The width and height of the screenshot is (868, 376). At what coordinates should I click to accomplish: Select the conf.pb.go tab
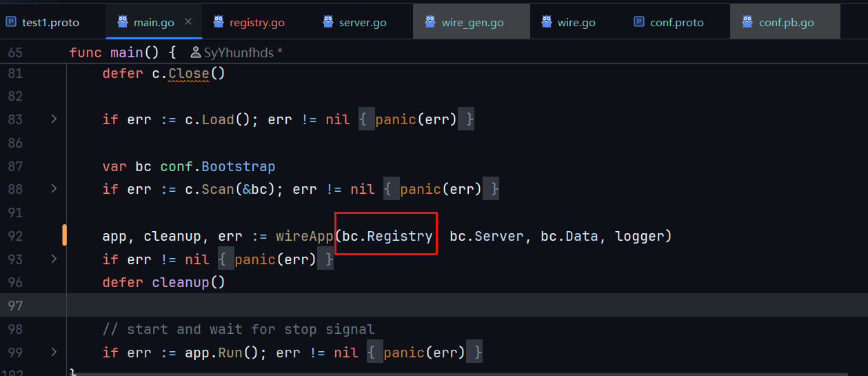click(786, 22)
